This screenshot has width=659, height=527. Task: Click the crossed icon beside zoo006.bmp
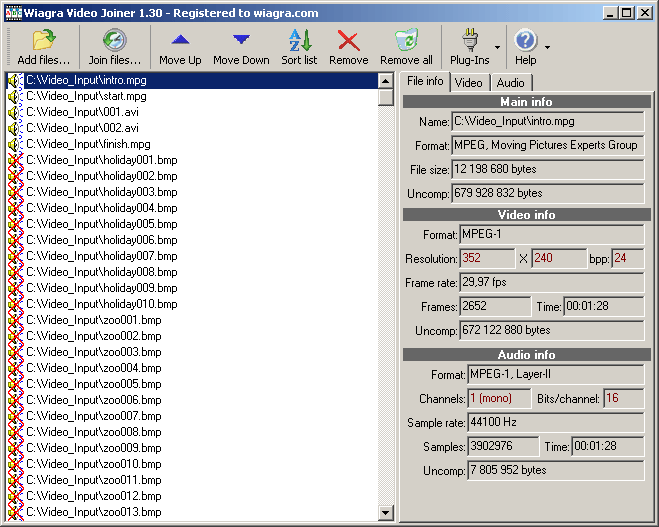click(16, 401)
